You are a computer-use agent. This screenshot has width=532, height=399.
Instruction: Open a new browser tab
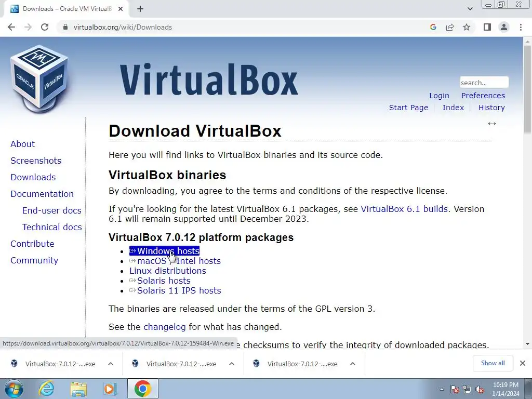140,9
